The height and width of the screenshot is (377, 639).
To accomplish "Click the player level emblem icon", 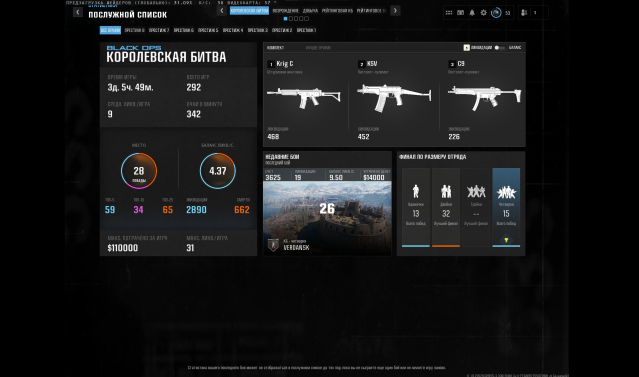I will pyautogui.click(x=496, y=13).
